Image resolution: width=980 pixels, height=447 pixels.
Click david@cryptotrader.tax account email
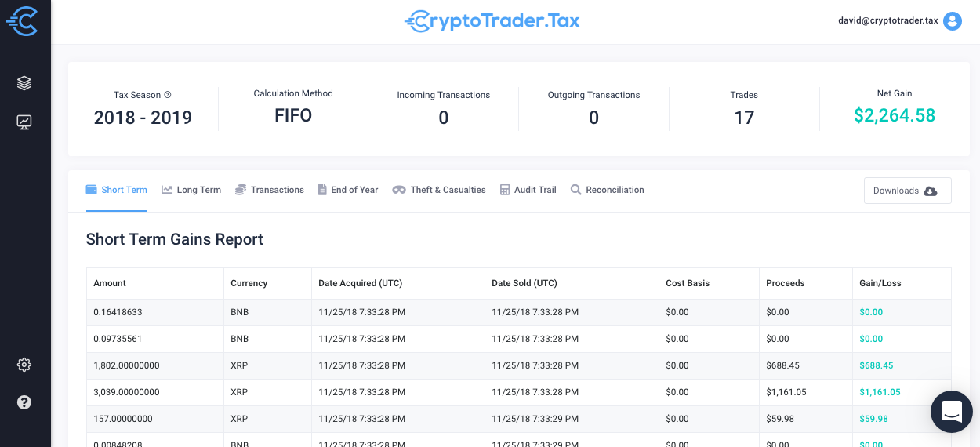[887, 21]
